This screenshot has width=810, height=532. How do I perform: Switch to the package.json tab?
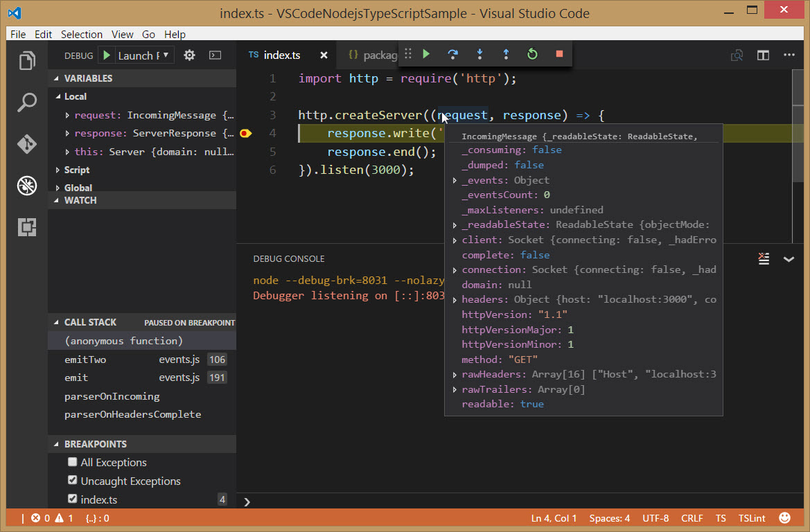coord(373,55)
